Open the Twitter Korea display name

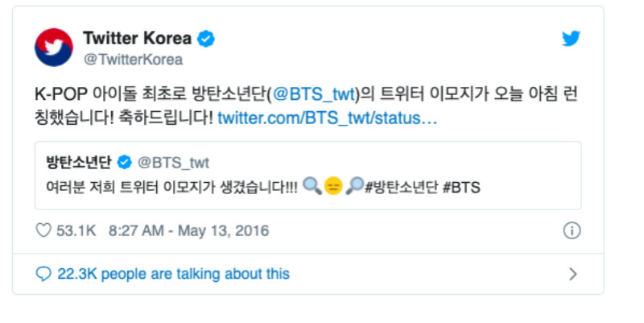(x=138, y=39)
